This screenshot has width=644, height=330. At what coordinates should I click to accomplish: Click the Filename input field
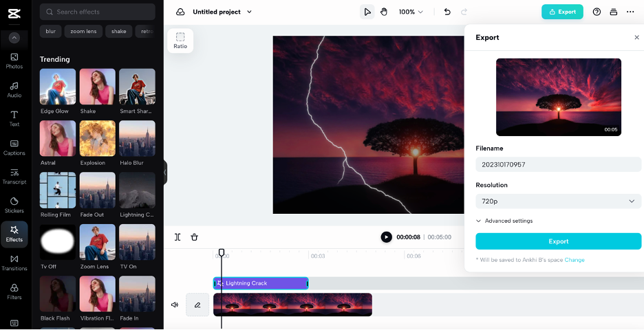tap(558, 164)
